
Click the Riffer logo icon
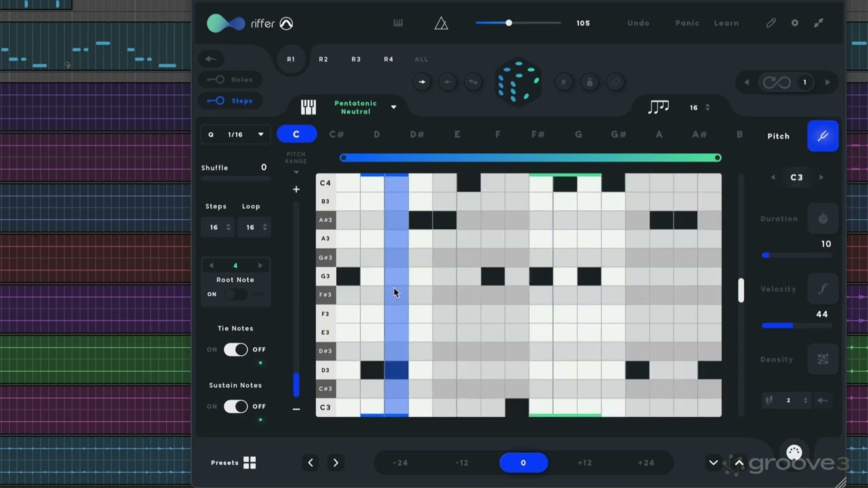(x=226, y=23)
